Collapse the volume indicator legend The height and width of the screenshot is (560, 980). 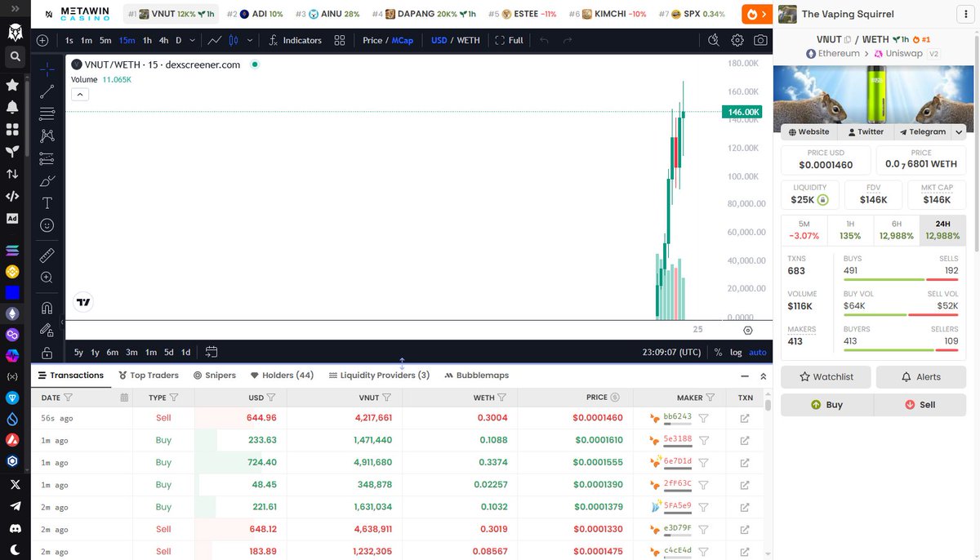coord(79,94)
